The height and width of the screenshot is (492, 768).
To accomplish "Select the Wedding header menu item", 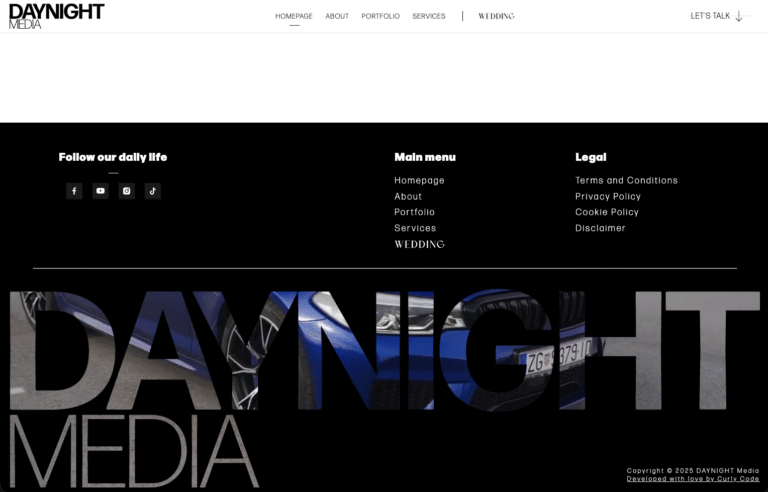I will click(x=496, y=16).
